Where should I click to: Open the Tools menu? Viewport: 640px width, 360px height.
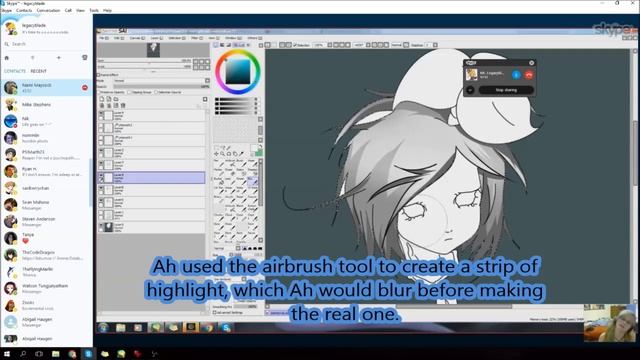pos(94,10)
